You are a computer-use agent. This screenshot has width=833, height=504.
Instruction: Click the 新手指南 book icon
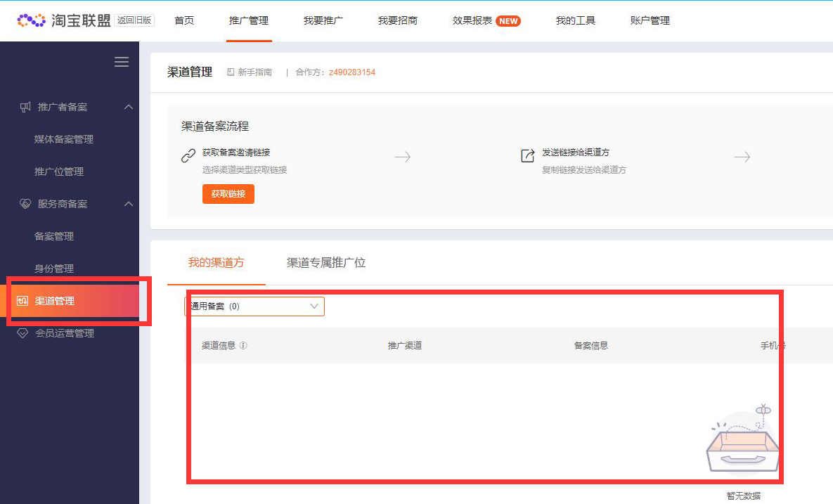(231, 72)
